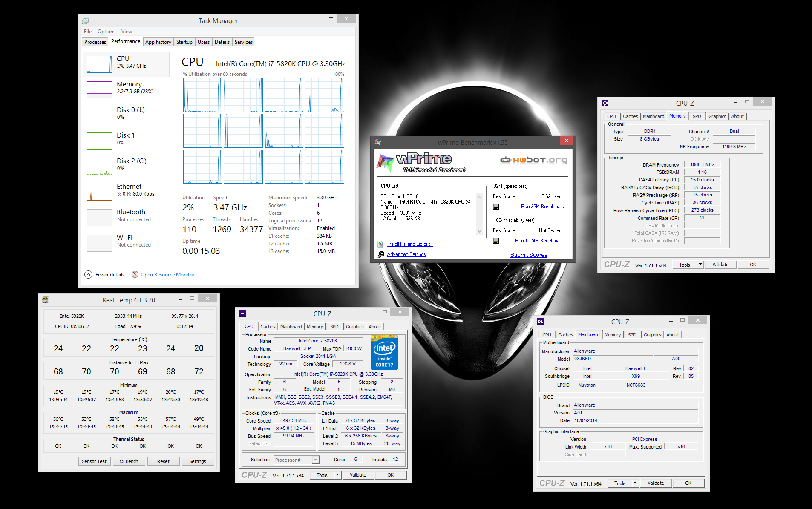Click the title bar icon of the CPU-Z CPU window
This screenshot has height=509, width=812.
242,313
